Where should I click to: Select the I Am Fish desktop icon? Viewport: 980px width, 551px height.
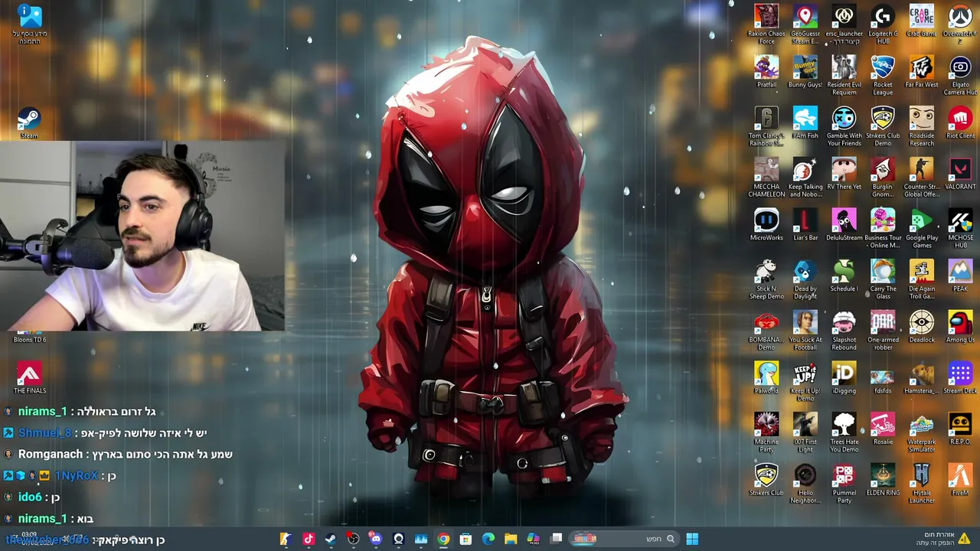click(805, 122)
